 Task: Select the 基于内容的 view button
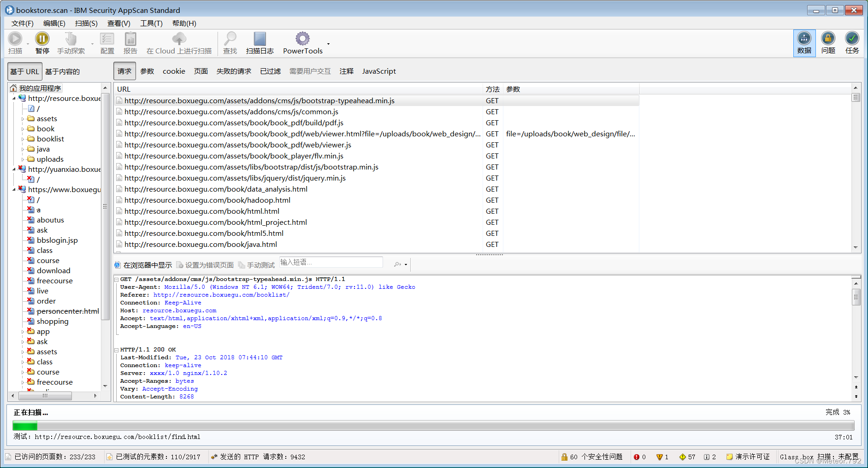point(62,71)
